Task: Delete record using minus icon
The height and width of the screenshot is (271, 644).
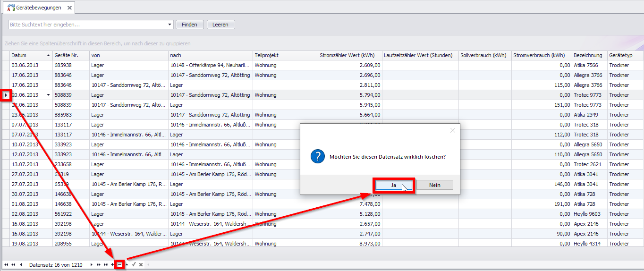Action: (120, 265)
